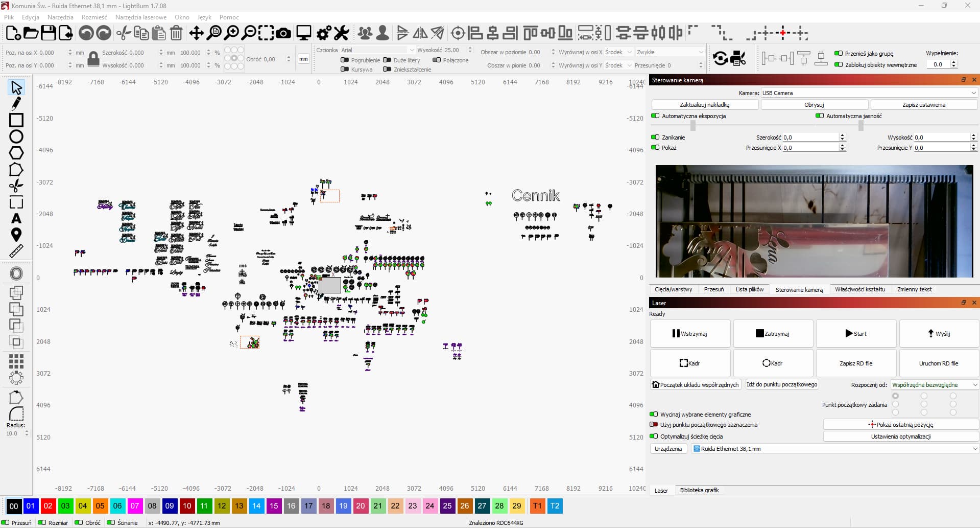The image size is (980, 528).
Task: Toggle the Pokaż camera switch
Action: [x=655, y=148]
